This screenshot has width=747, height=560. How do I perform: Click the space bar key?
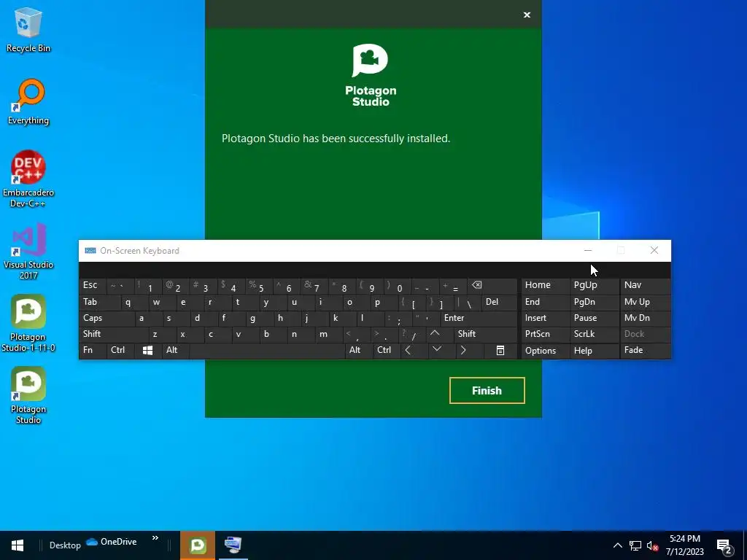pos(267,351)
